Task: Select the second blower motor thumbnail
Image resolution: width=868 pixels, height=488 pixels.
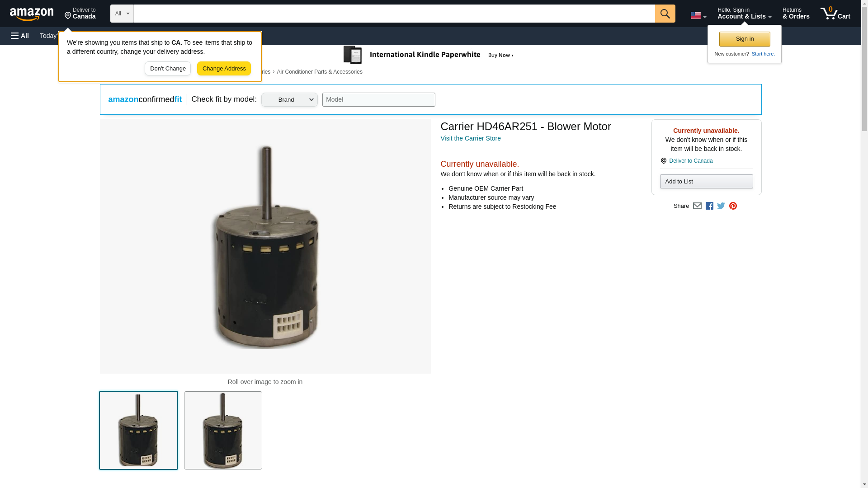Action: [223, 430]
